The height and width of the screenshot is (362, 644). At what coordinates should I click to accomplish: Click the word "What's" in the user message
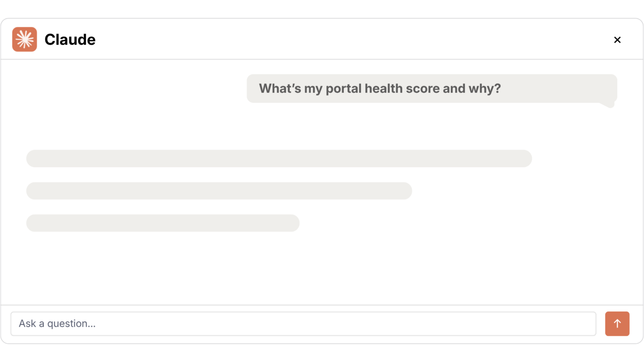280,88
